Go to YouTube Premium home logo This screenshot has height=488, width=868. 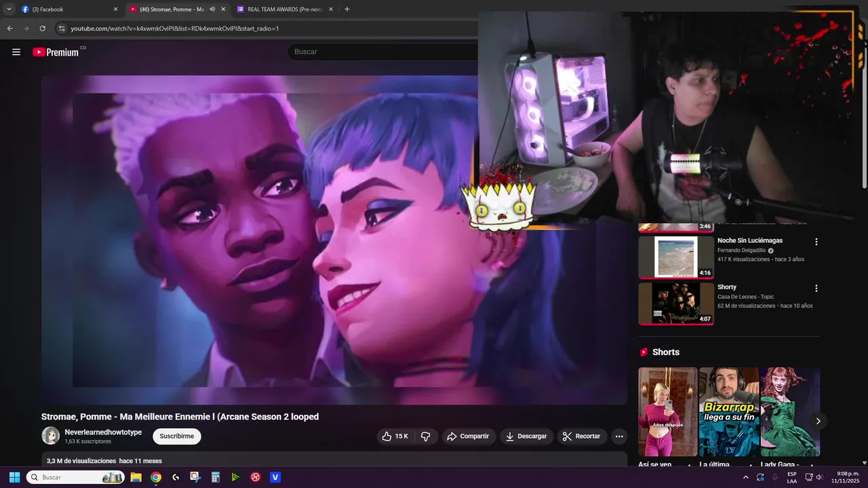(56, 52)
